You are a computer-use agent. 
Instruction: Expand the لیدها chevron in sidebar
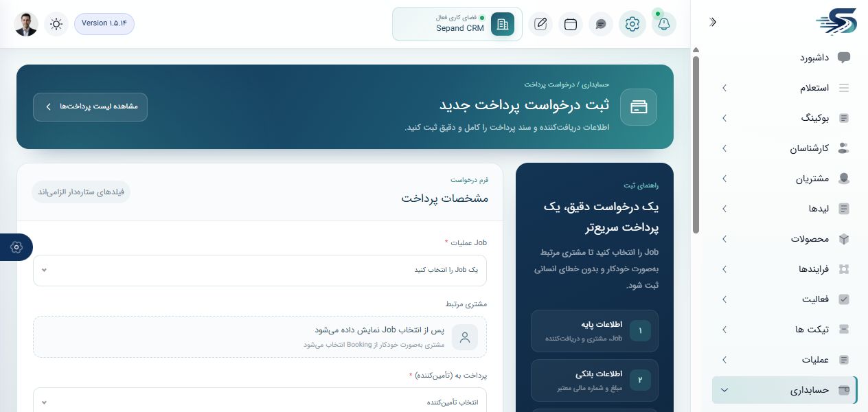coord(724,209)
